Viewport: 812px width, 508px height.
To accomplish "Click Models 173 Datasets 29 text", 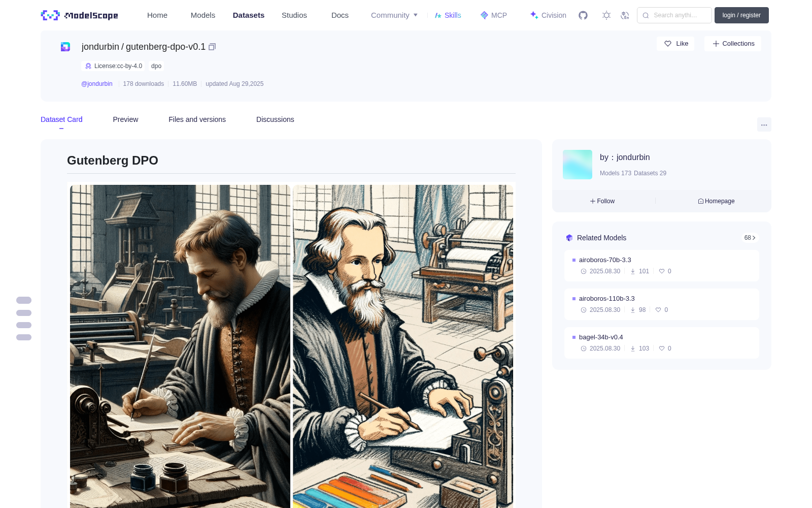I will [633, 173].
